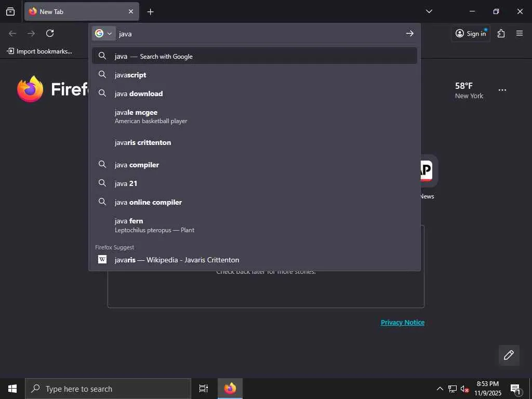
Task: Click the network icon in system tray
Action: tap(453, 389)
